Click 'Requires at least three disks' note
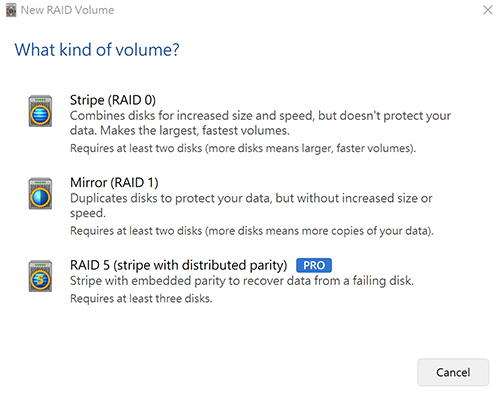Screen dimensions: 500x397 (x=141, y=298)
